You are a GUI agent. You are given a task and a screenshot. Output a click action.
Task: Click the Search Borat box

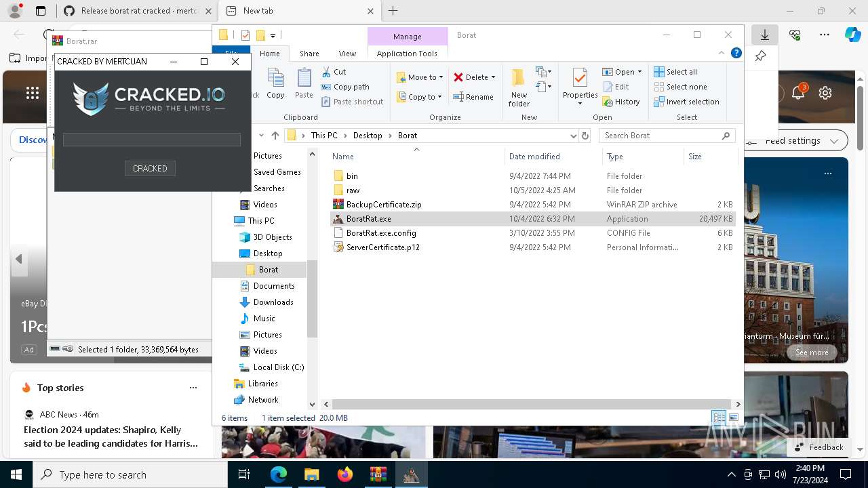667,136
